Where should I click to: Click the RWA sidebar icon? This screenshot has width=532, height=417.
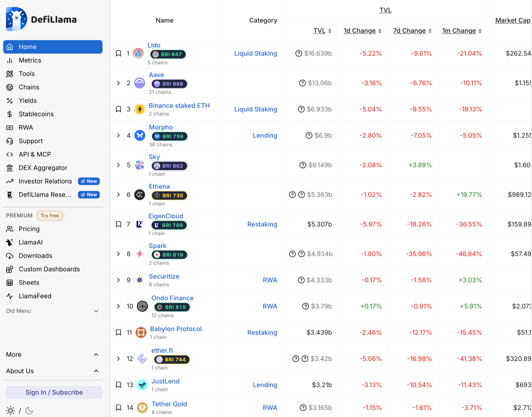point(10,127)
